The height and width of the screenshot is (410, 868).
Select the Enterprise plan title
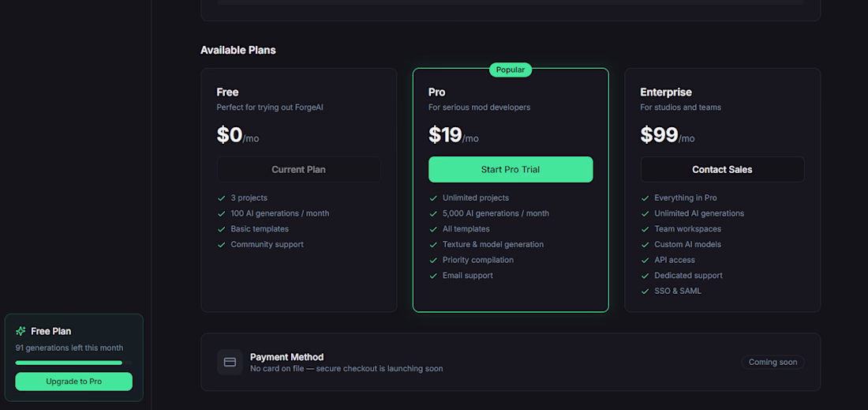point(666,92)
